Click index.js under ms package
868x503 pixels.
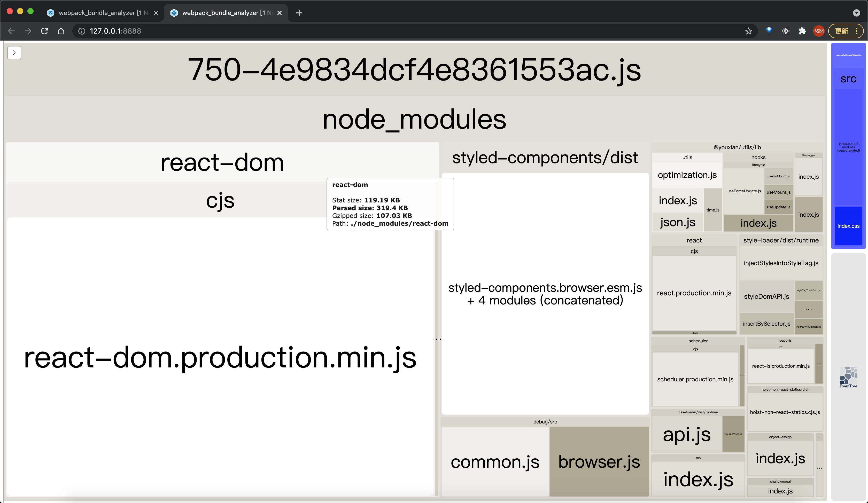click(698, 479)
